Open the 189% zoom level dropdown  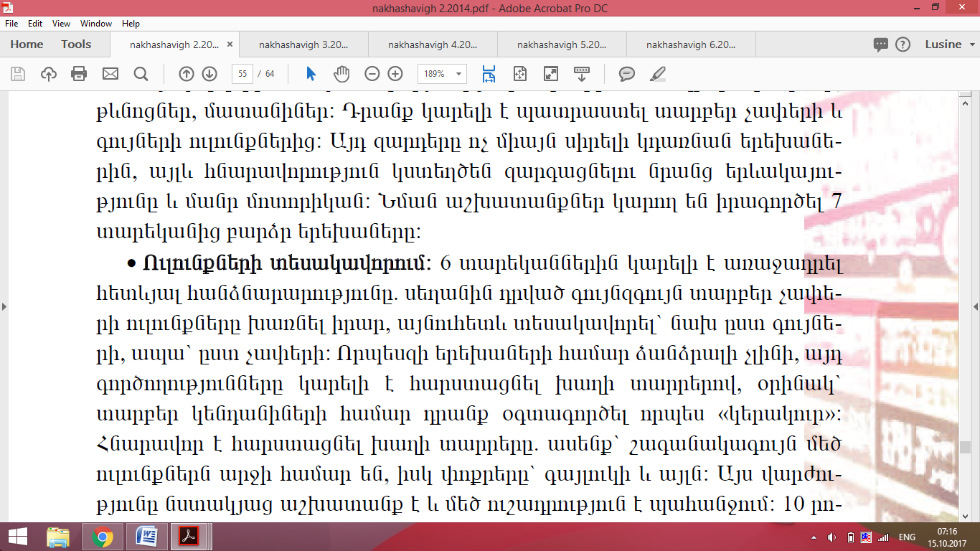(x=443, y=74)
